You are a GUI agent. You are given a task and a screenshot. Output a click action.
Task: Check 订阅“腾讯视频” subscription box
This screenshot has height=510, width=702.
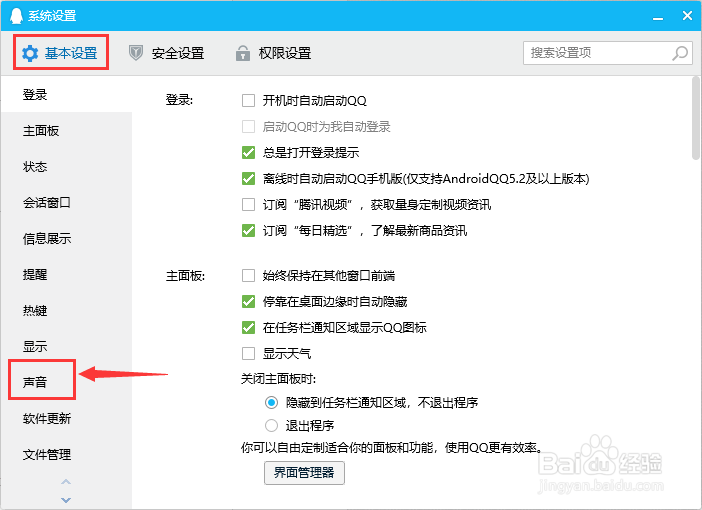pos(248,204)
